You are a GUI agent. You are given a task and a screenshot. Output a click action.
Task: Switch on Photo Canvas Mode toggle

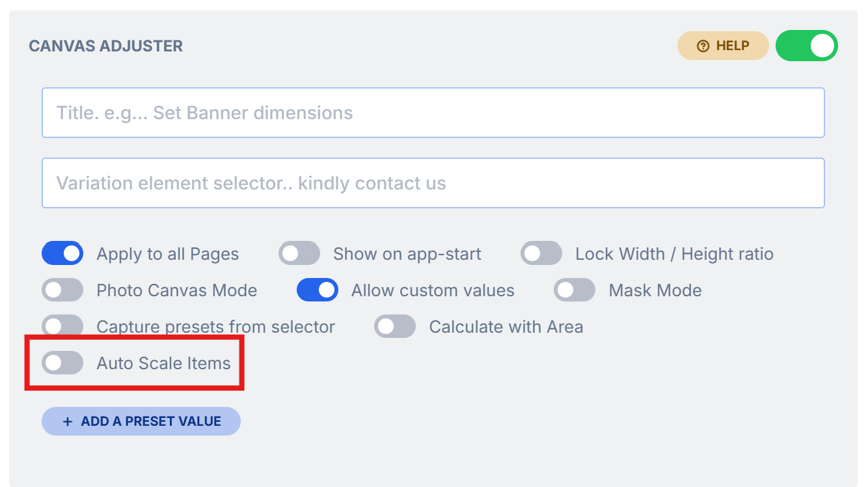[x=62, y=290]
